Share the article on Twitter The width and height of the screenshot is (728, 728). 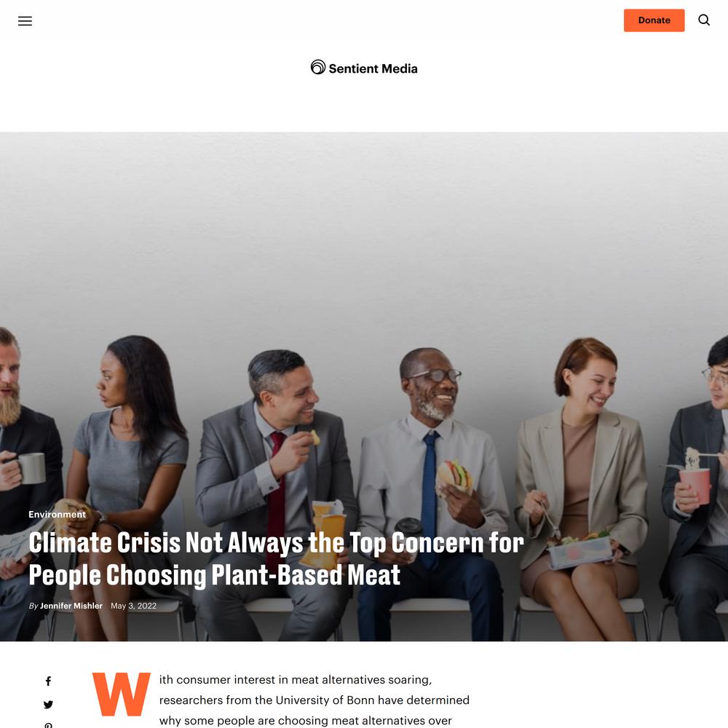pyautogui.click(x=48, y=704)
